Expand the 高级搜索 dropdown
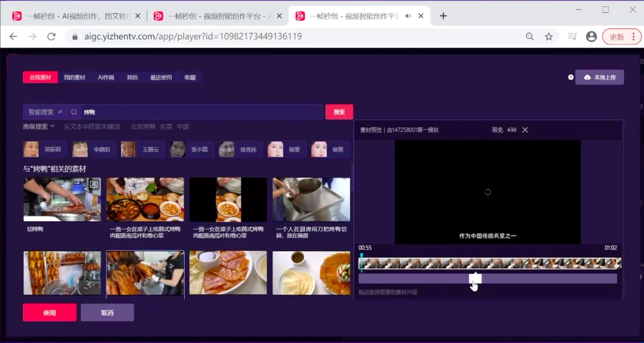Image resolution: width=644 pixels, height=343 pixels. point(39,127)
